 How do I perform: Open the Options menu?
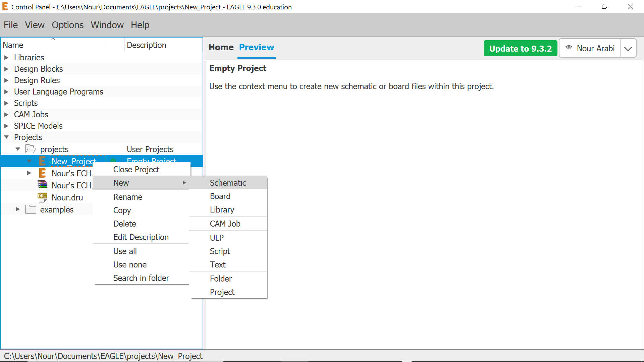click(67, 25)
